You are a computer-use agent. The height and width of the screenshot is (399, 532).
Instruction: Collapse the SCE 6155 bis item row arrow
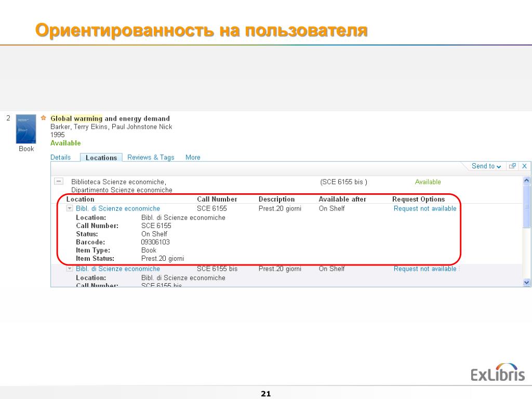69,269
